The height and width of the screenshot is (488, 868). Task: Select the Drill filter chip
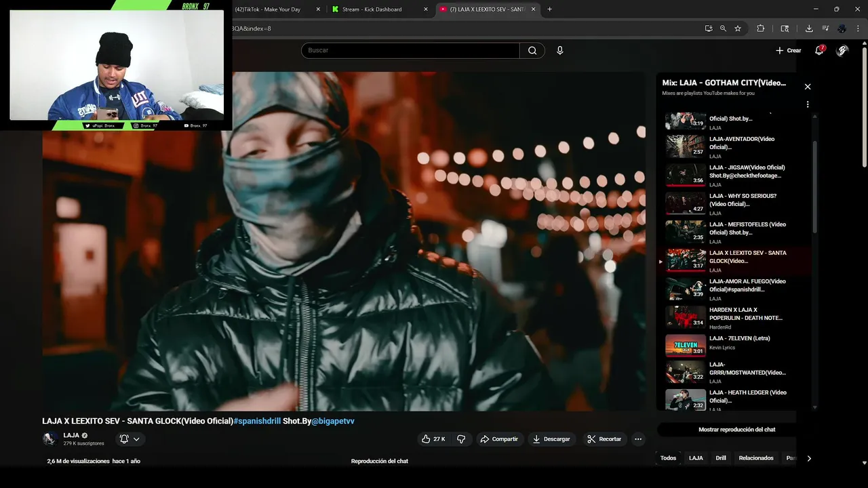(721, 458)
